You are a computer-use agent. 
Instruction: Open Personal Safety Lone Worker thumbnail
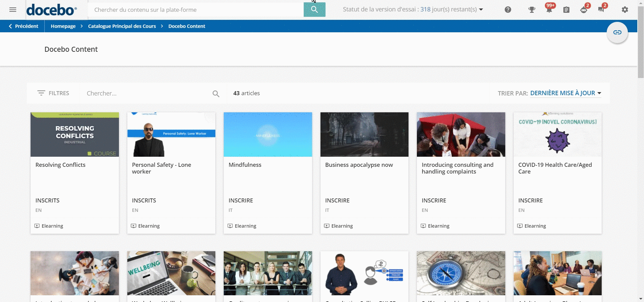[x=171, y=135]
